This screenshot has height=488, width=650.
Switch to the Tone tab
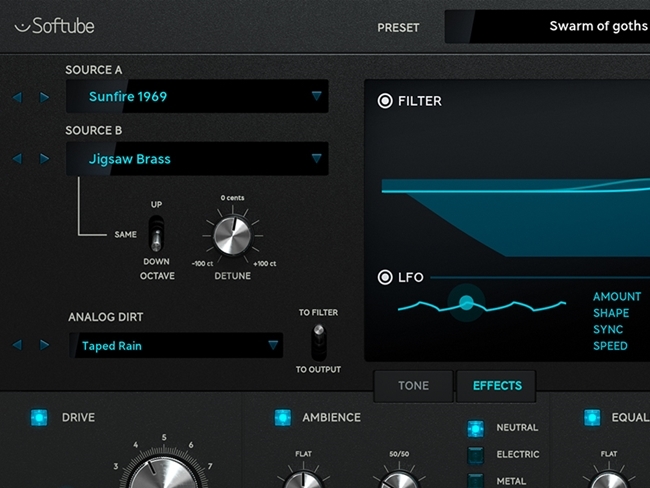413,386
